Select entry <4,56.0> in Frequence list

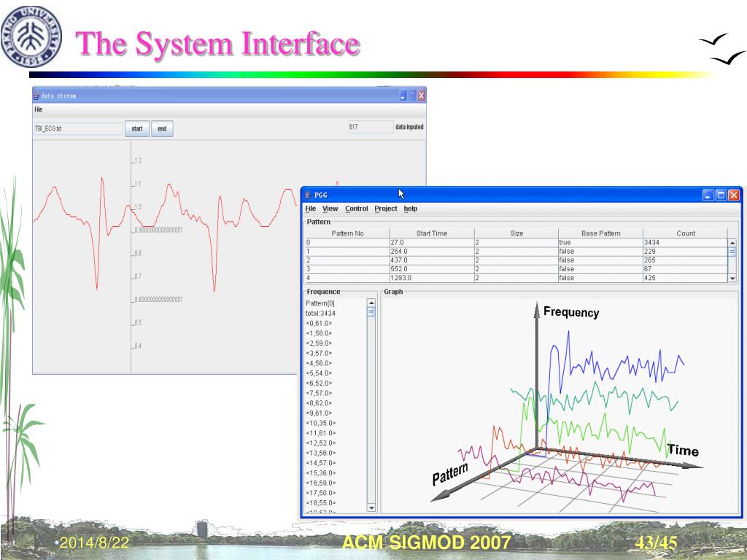click(319, 363)
